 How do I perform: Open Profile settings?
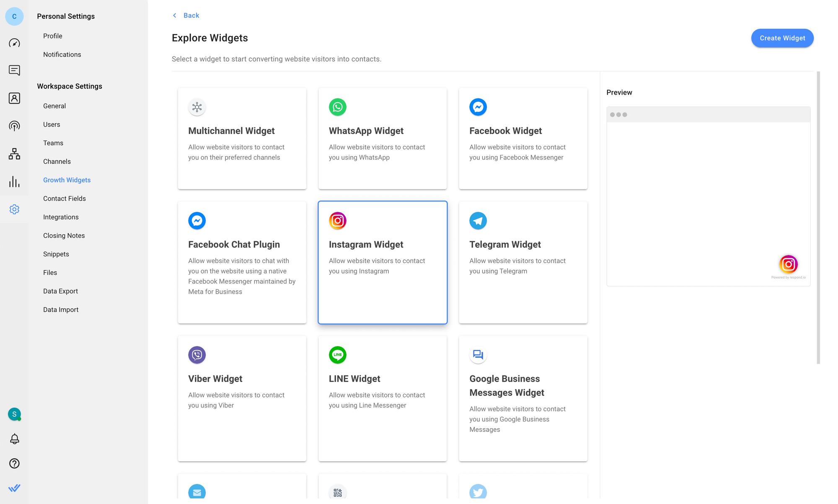coord(53,36)
